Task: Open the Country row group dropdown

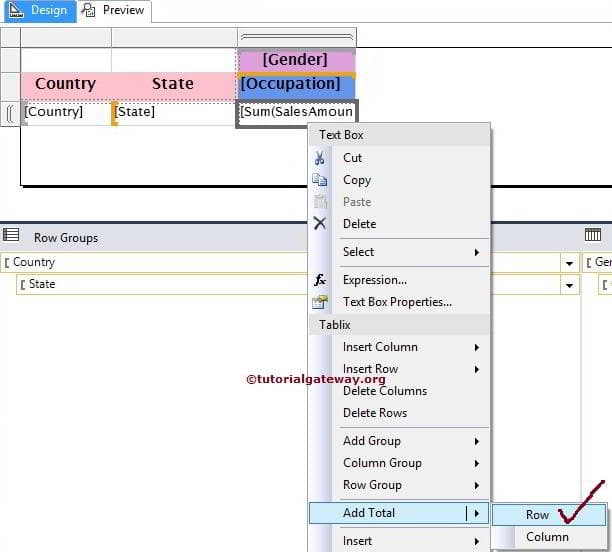Action: (x=569, y=263)
